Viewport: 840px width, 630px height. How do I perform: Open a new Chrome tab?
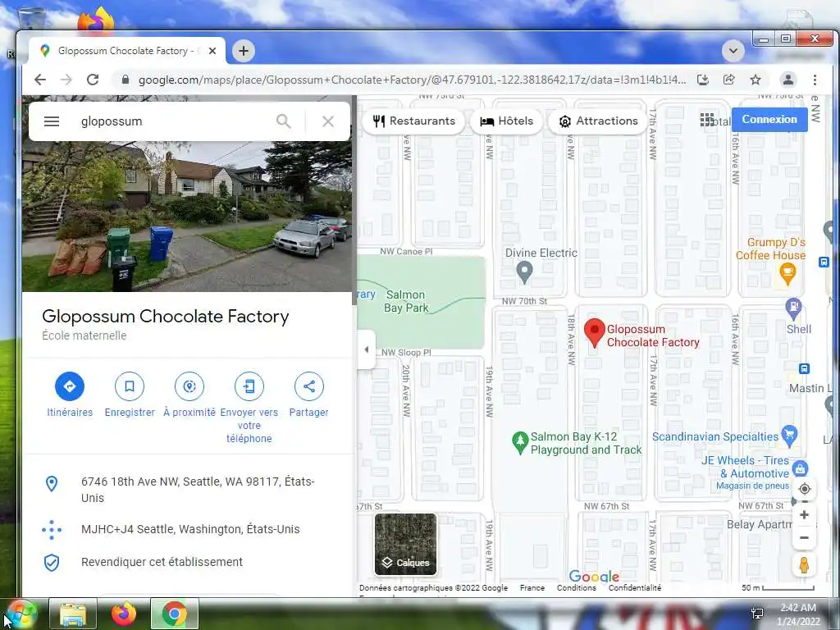pyautogui.click(x=244, y=51)
